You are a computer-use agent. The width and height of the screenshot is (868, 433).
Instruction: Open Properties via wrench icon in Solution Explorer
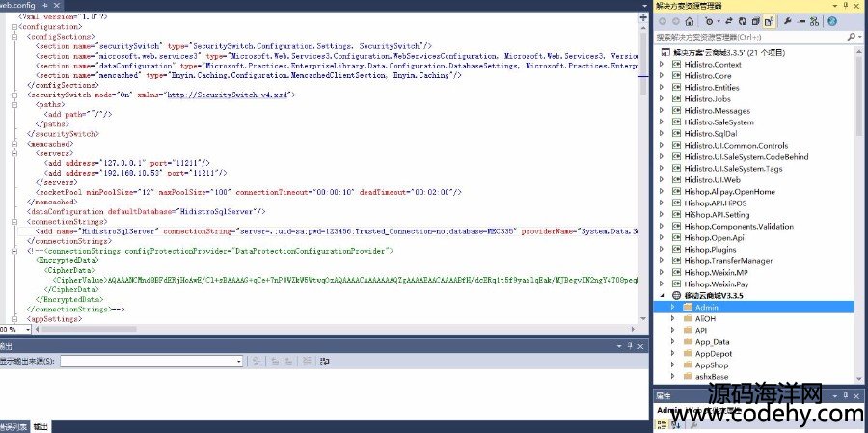tap(787, 21)
